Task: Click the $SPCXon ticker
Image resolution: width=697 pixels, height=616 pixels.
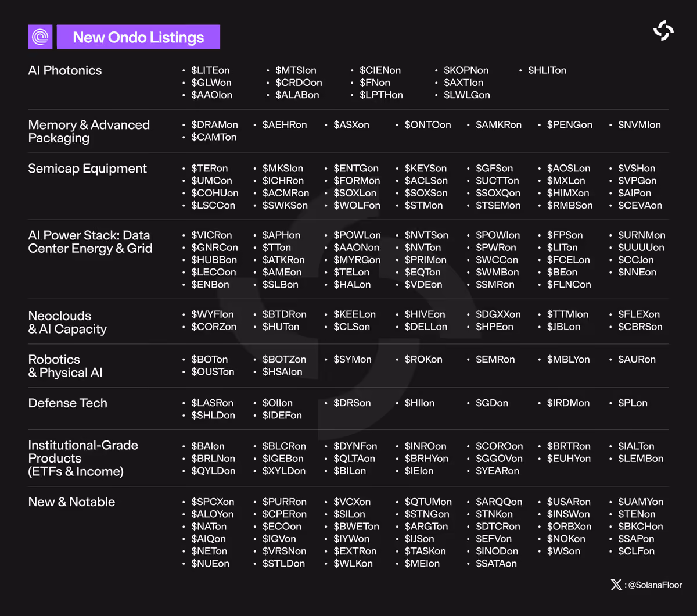Action: click(x=213, y=502)
